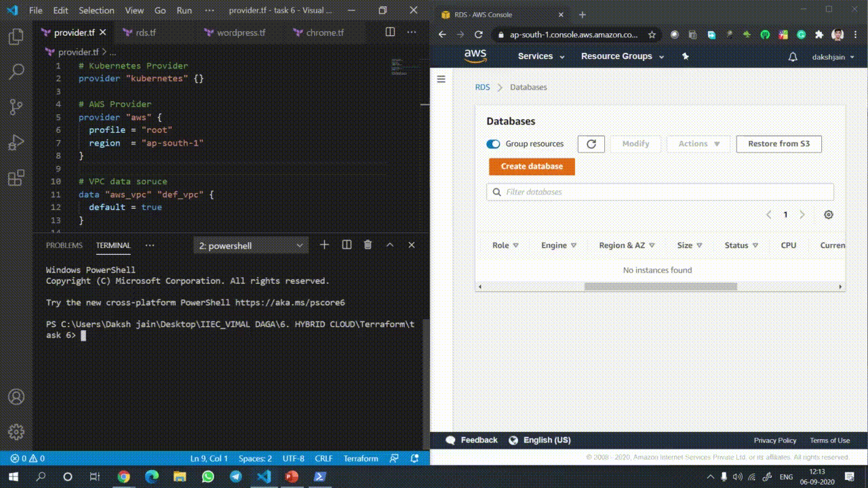Switch to the rds.tf editor tab

pos(145,33)
